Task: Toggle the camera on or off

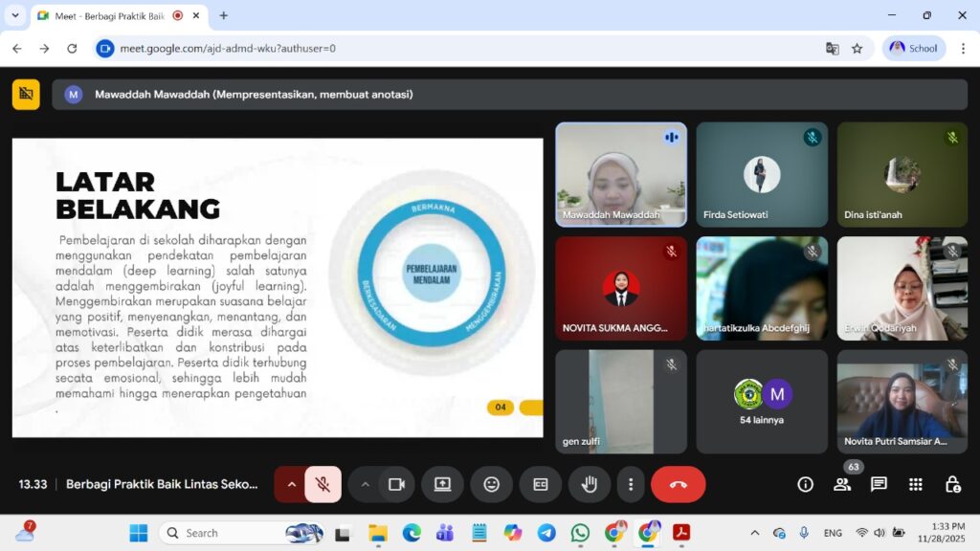Action: pos(395,484)
